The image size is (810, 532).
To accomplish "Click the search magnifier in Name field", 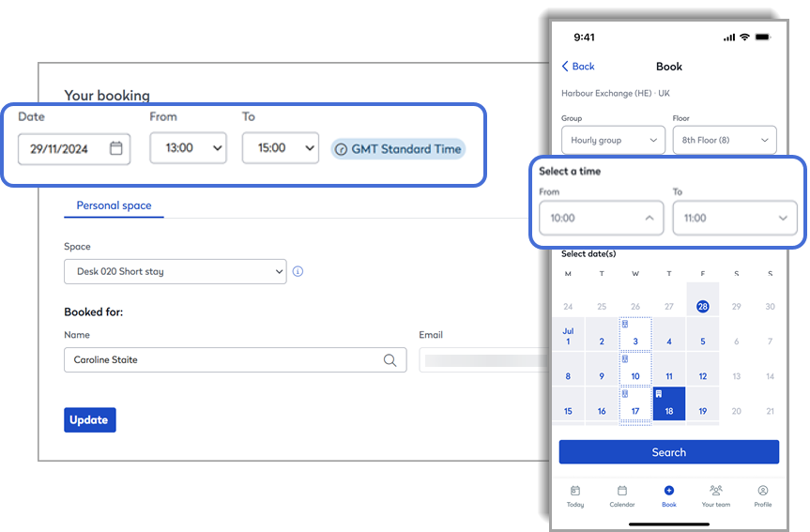I will pos(390,360).
